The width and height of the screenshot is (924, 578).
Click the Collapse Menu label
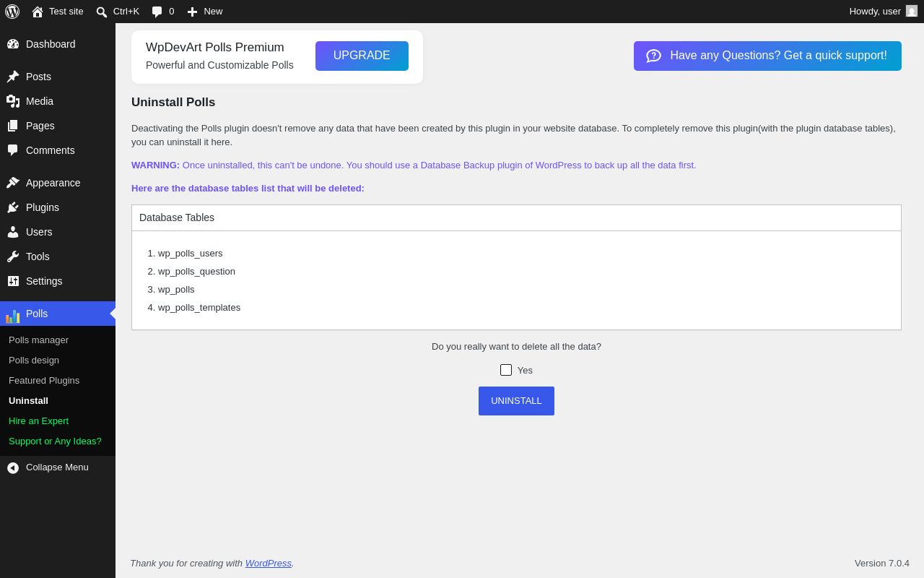(x=57, y=467)
